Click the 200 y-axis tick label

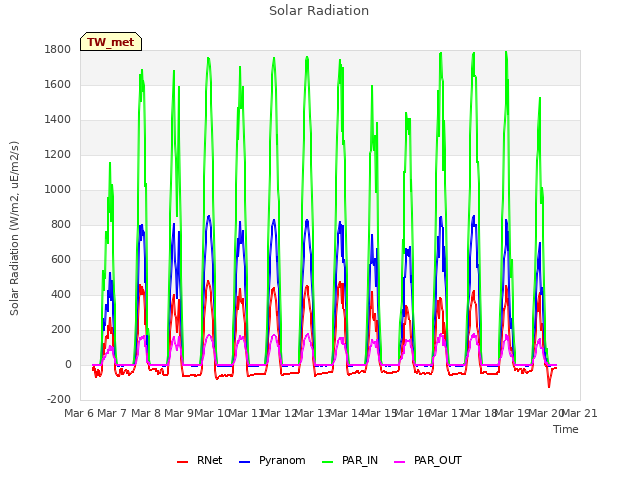pyautogui.click(x=61, y=330)
